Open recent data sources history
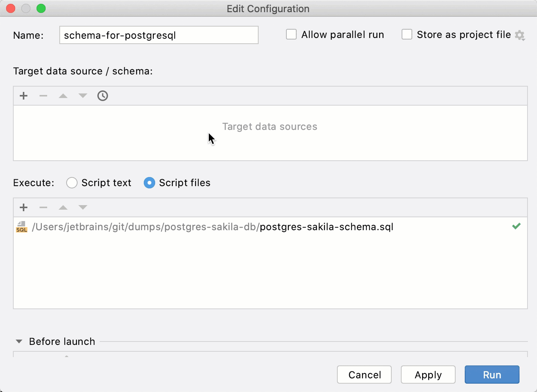The width and height of the screenshot is (537, 392). tap(102, 96)
